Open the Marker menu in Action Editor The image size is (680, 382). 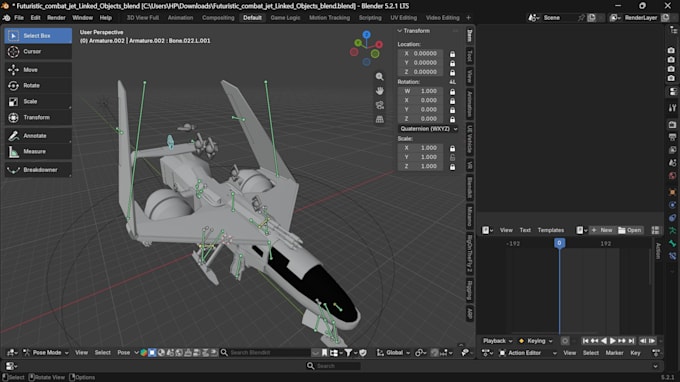pyautogui.click(x=614, y=353)
